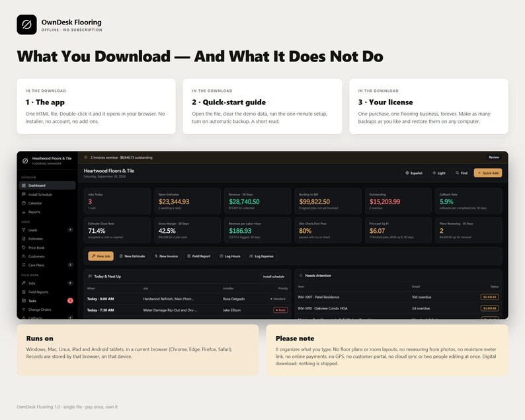Click the New Job button
The width and height of the screenshot is (525, 420).
coord(101,256)
